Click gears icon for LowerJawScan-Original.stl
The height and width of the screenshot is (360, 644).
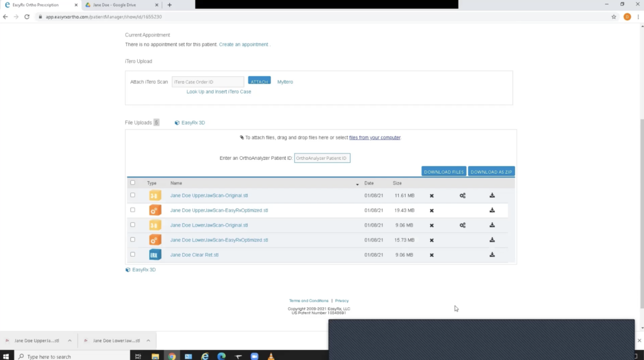(x=462, y=225)
